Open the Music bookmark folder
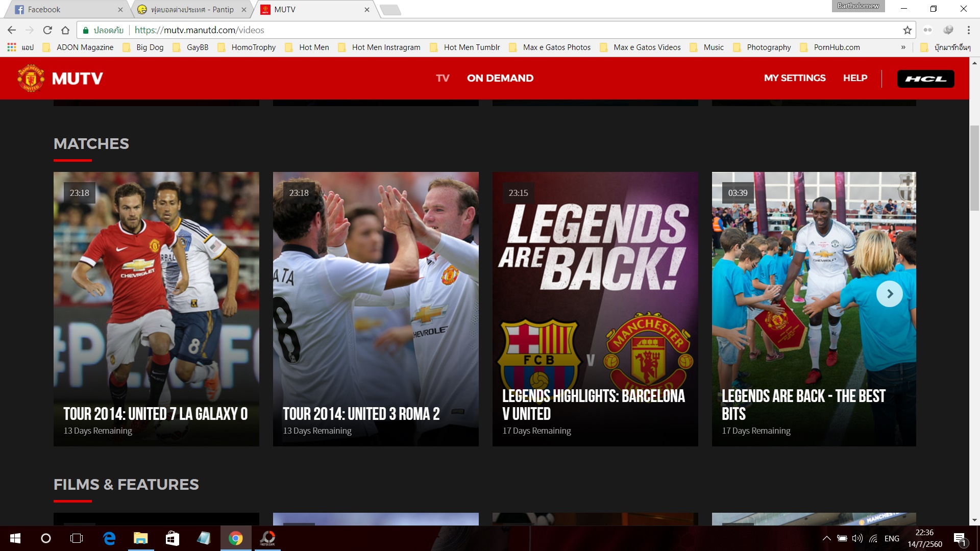The image size is (980, 551). (707, 47)
